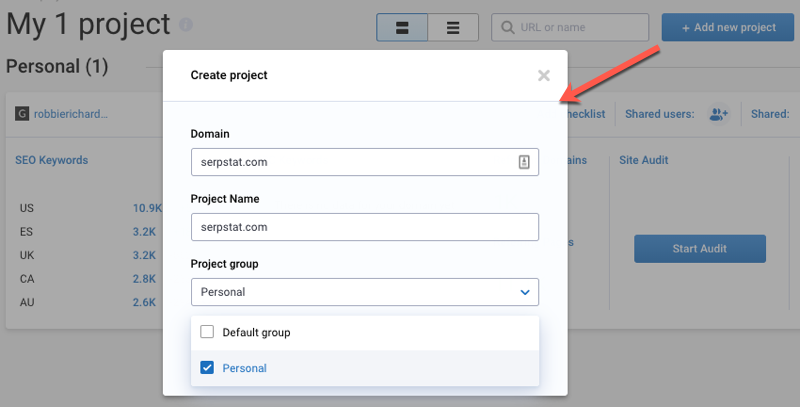Check the Default group checkbox
The height and width of the screenshot is (407, 800).
[x=207, y=332]
